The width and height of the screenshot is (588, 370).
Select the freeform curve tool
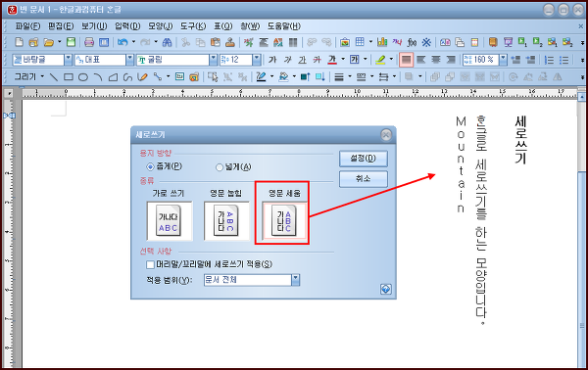pos(127,77)
